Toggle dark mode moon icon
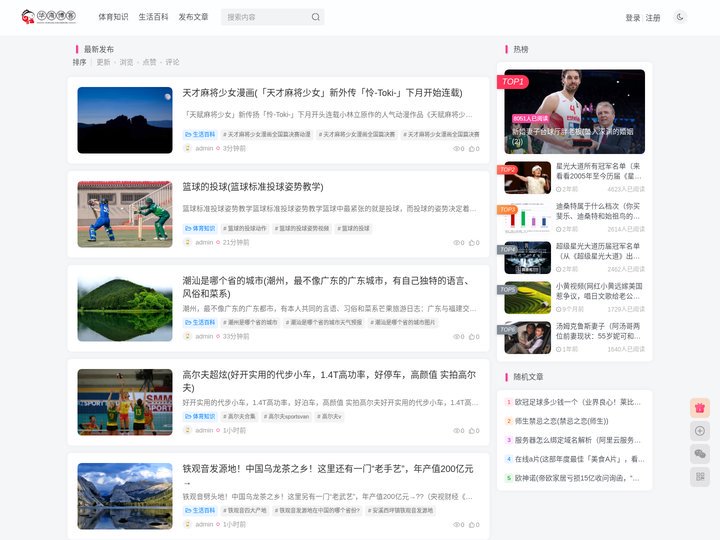The height and width of the screenshot is (540, 720). 680,17
